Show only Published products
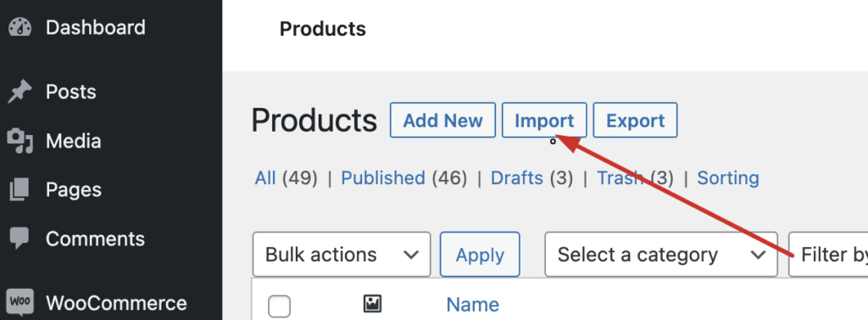Screen dimensions: 868x320 (383, 178)
